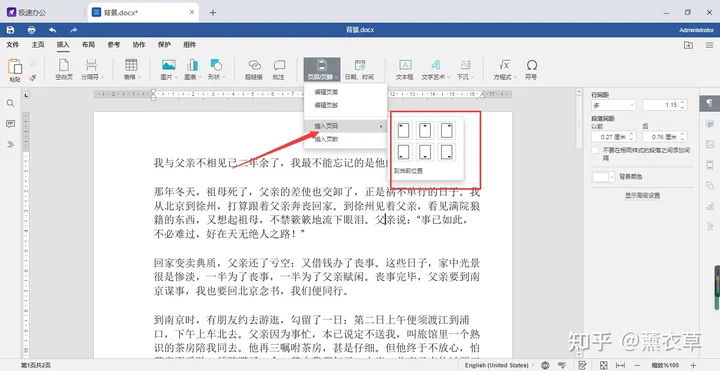This screenshot has width=720, height=371.
Task: Open the line spacing type combo box
Action: click(613, 105)
